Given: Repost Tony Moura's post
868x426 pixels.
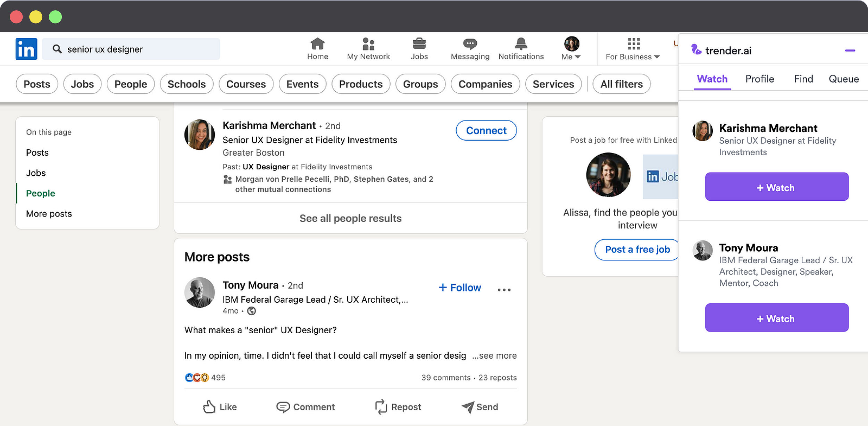Looking at the screenshot, I should click(x=398, y=407).
